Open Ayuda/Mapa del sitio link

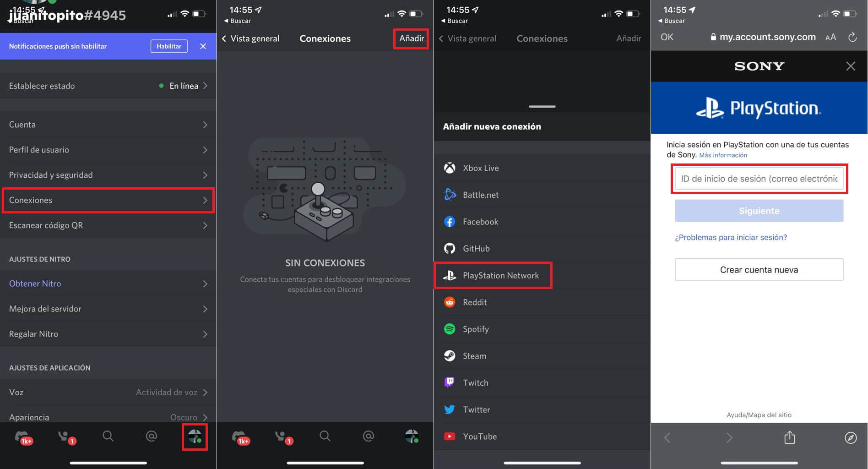[759, 415]
